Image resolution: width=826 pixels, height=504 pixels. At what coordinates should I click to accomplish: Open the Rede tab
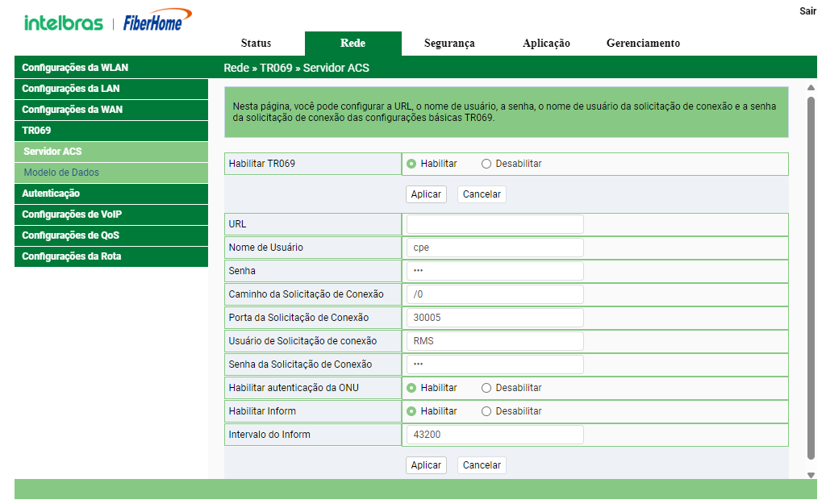pyautogui.click(x=353, y=44)
